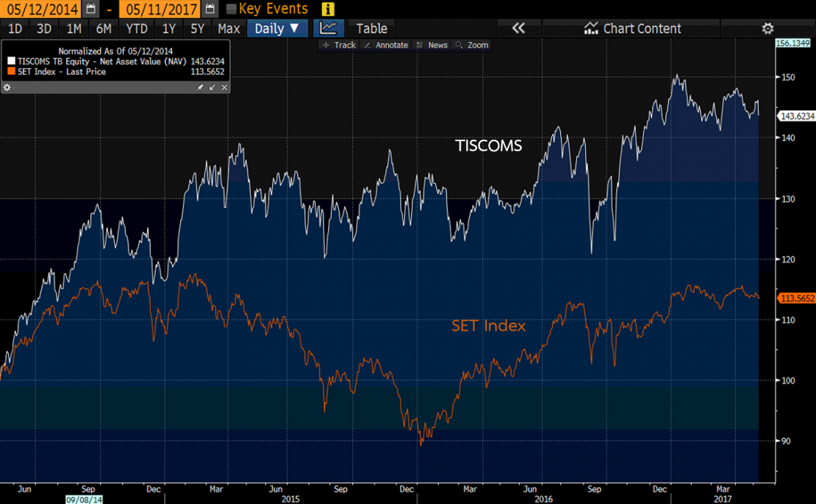The width and height of the screenshot is (816, 504).
Task: Switch to line chart view icon
Action: click(x=329, y=29)
